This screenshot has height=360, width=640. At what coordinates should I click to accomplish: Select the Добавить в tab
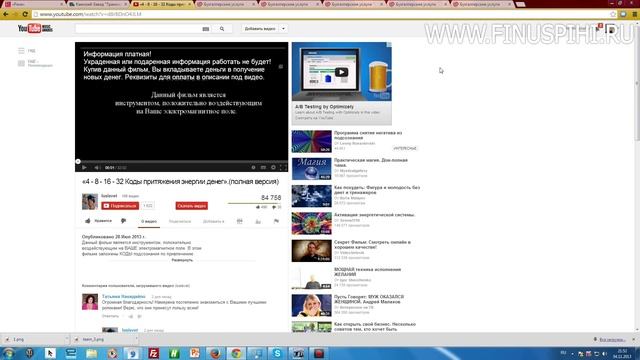213,221
